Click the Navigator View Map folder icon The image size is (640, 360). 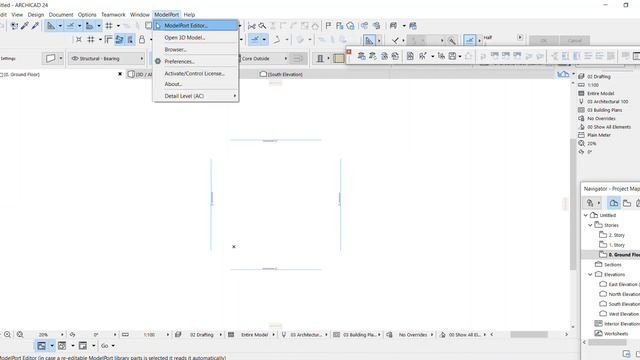tap(627, 203)
